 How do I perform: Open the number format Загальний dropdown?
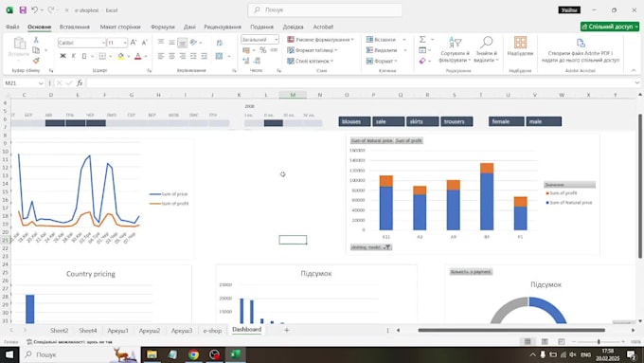[276, 40]
